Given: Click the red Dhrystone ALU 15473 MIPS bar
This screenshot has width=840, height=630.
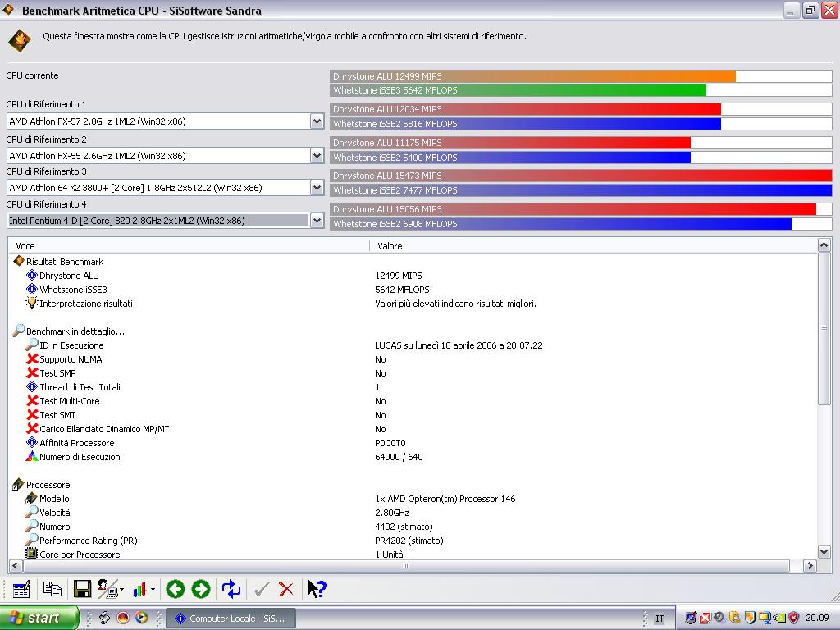Looking at the screenshot, I should 581,176.
